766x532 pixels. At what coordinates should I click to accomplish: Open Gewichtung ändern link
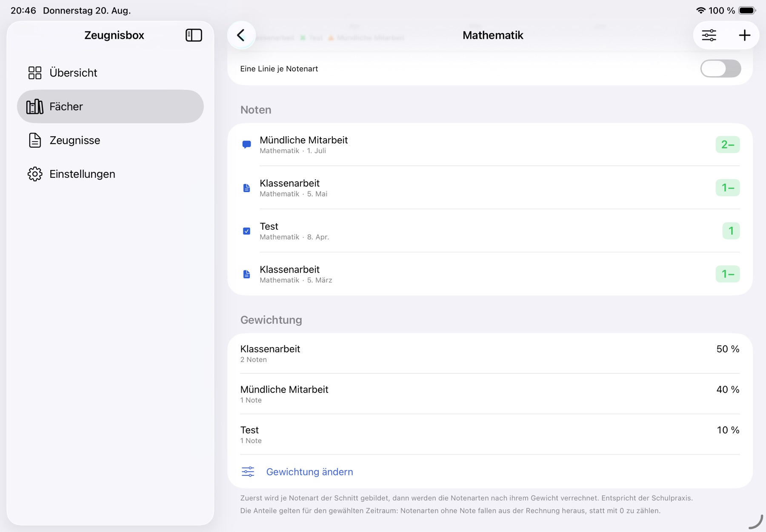pyautogui.click(x=309, y=472)
